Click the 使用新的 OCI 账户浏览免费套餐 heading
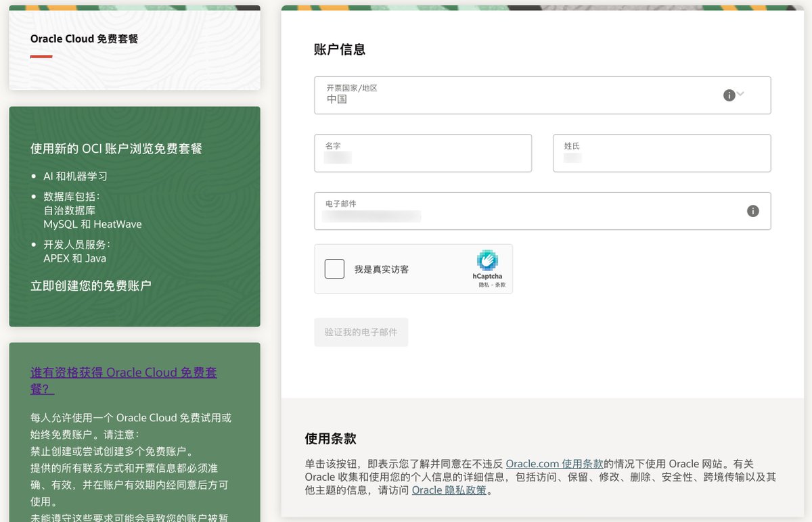Viewport: 812px width, 522px height. click(116, 148)
